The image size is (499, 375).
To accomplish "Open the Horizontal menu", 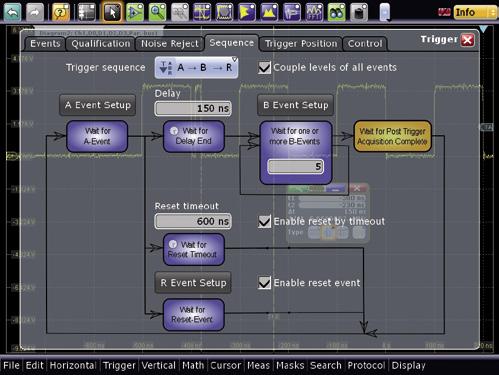I will coord(73,365).
